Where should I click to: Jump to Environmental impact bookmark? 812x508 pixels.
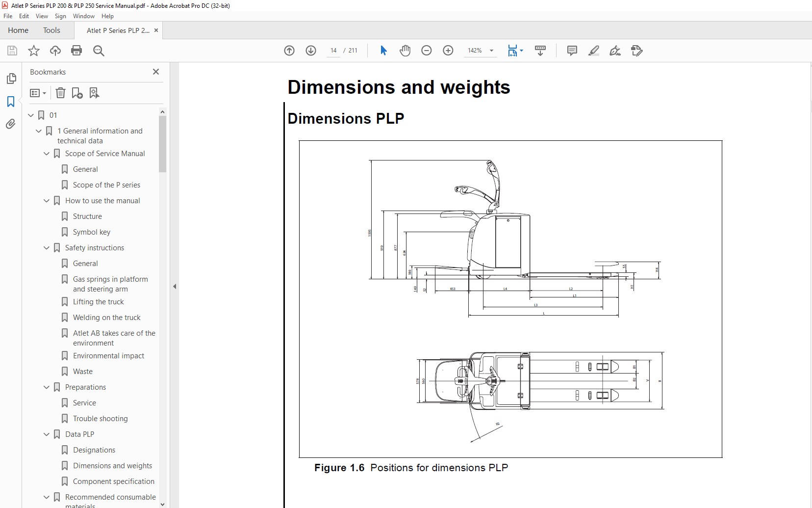pos(108,356)
